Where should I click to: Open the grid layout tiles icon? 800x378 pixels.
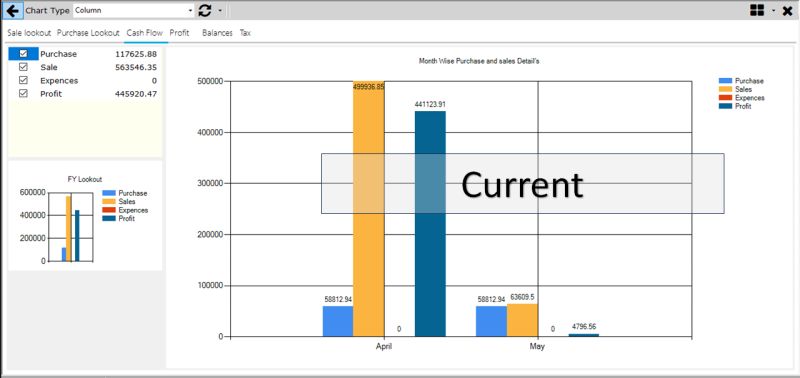pos(757,10)
